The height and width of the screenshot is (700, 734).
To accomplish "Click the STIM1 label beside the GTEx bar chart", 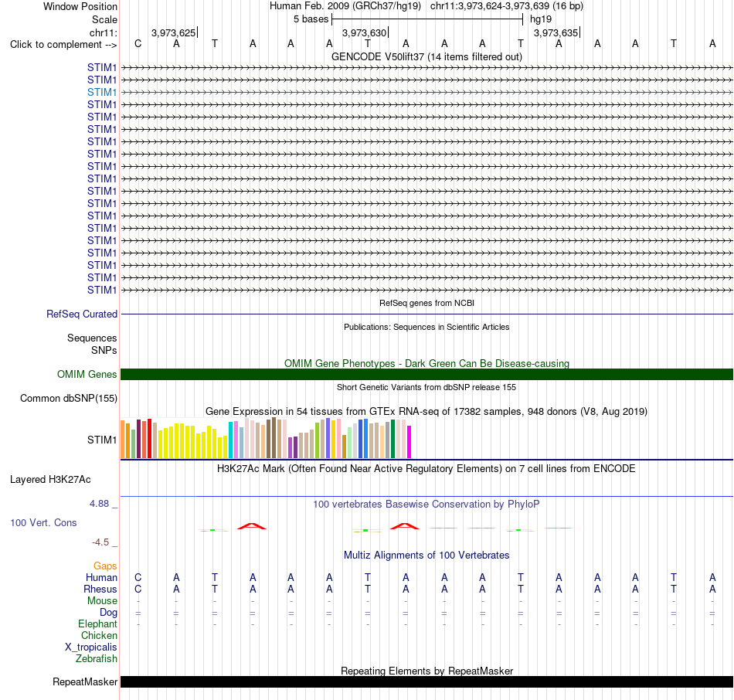I will point(101,440).
